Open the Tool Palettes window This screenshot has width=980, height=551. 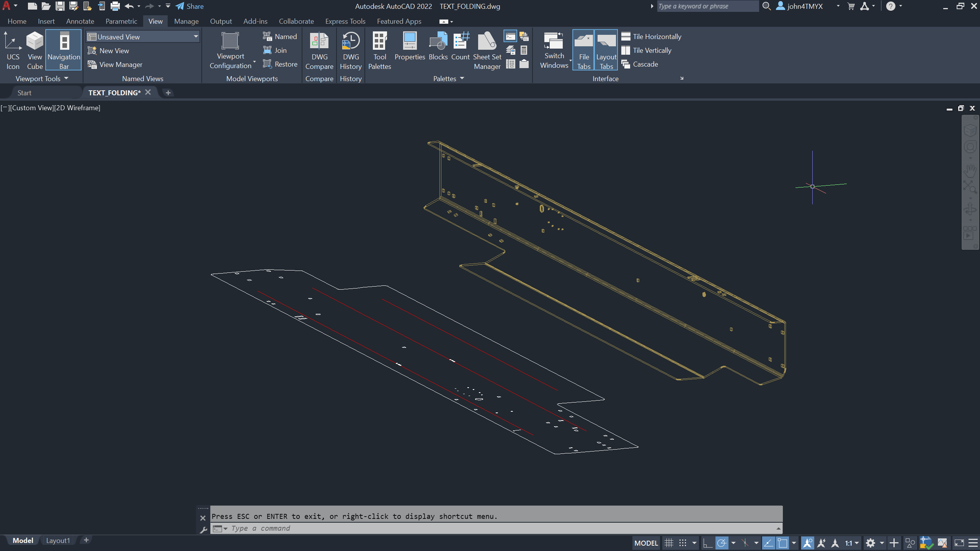click(x=379, y=50)
